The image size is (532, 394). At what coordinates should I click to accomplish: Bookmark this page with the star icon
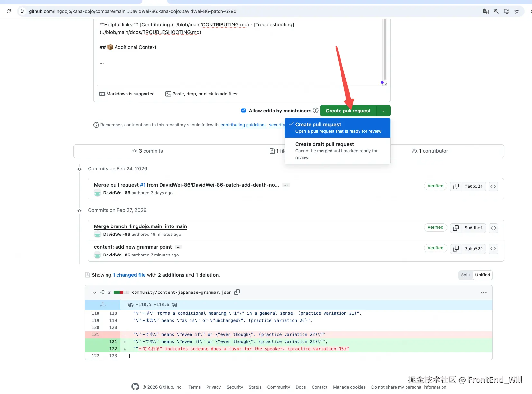tap(517, 11)
